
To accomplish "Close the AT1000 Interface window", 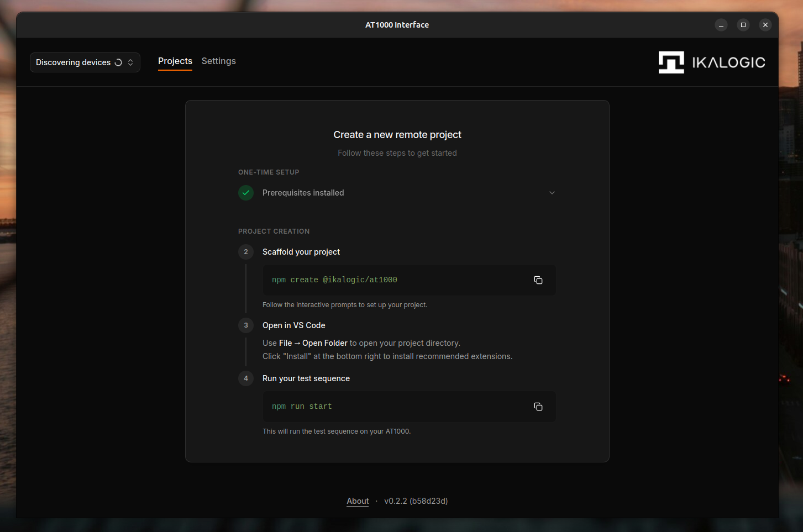I will pyautogui.click(x=765, y=25).
